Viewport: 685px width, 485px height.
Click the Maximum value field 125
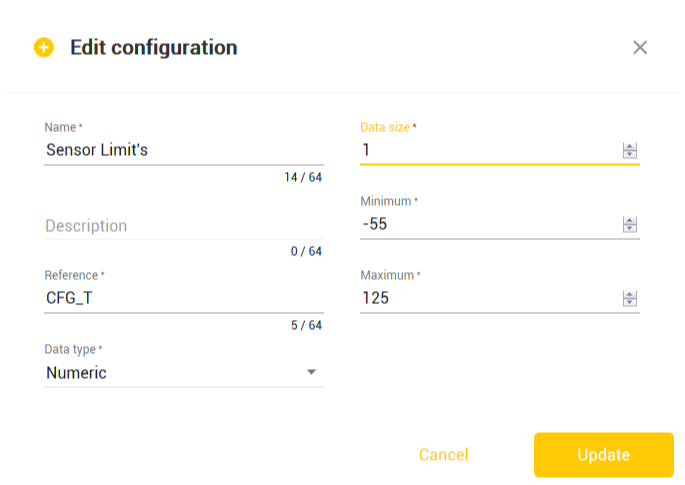[490, 298]
